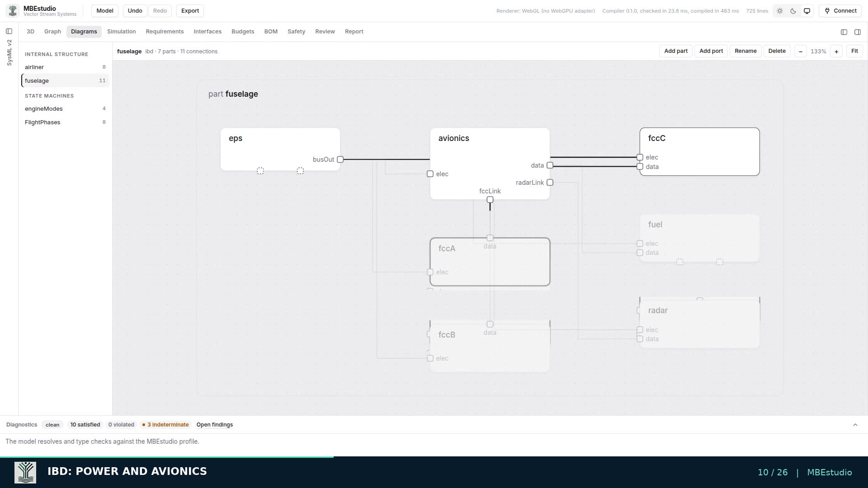
Task: Open findings link in Diagnostics
Action: pos(215,425)
